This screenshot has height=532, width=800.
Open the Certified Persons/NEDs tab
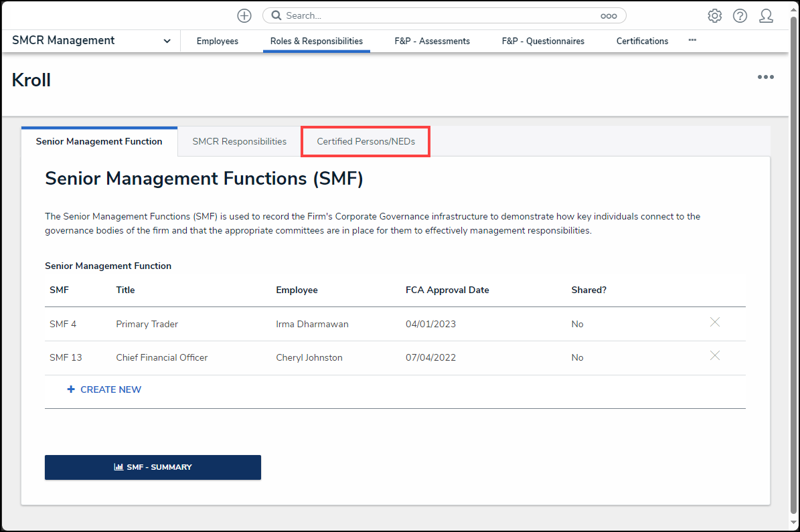coord(366,141)
